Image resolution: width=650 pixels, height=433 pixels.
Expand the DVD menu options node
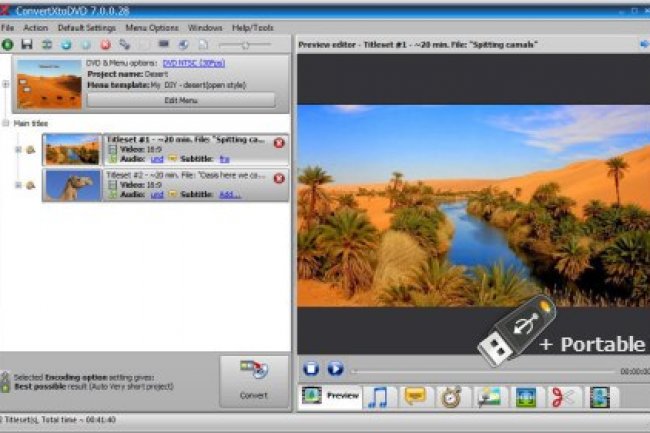pyautogui.click(x=5, y=84)
